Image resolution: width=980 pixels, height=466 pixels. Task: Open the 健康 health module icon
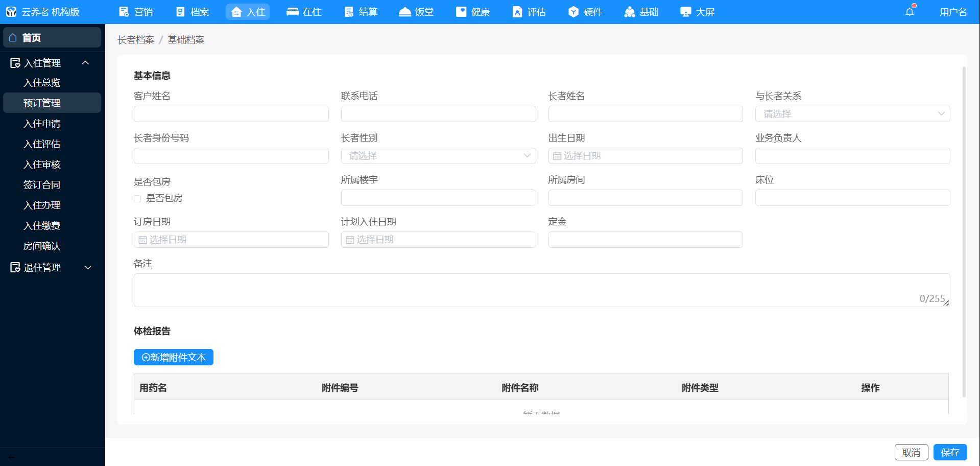[461, 12]
